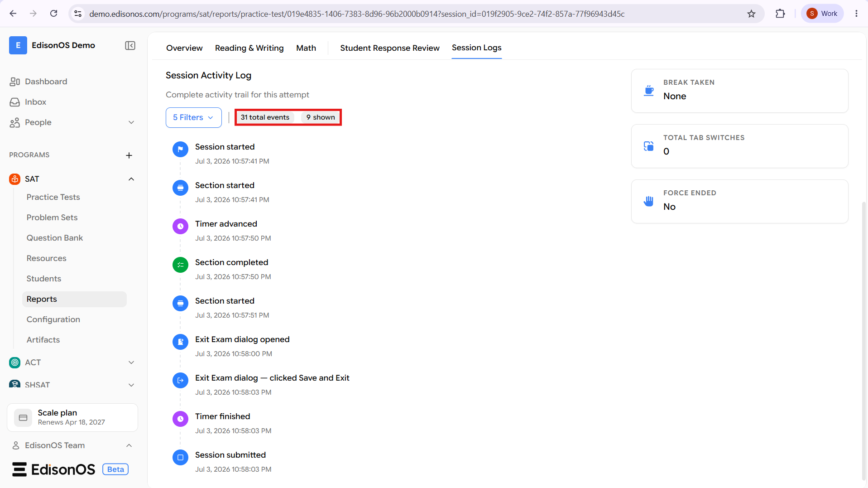Click the 9 shown badge
This screenshot has width=868, height=488.
[321, 117]
